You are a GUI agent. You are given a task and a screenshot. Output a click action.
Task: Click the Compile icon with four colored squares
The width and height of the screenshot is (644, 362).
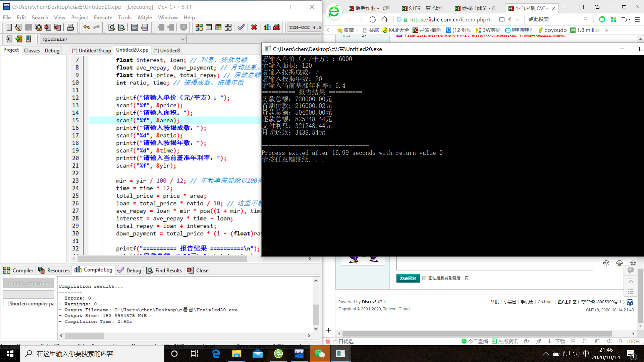[x=199, y=27]
